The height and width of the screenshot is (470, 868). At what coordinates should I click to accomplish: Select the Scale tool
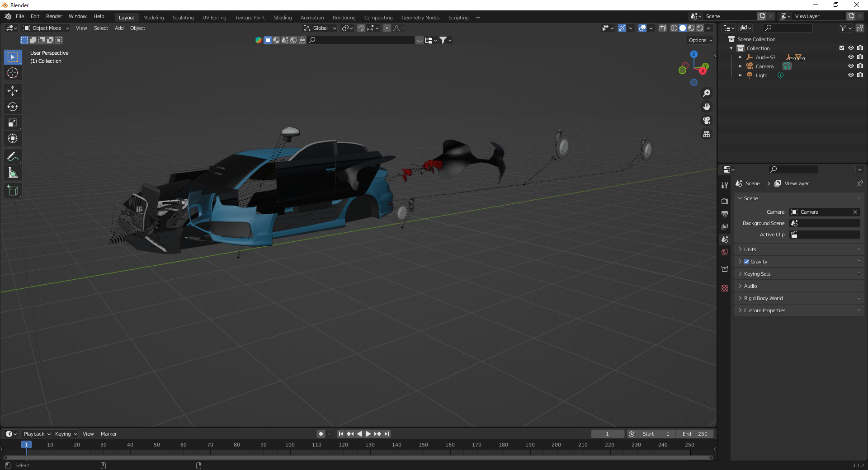point(13,122)
